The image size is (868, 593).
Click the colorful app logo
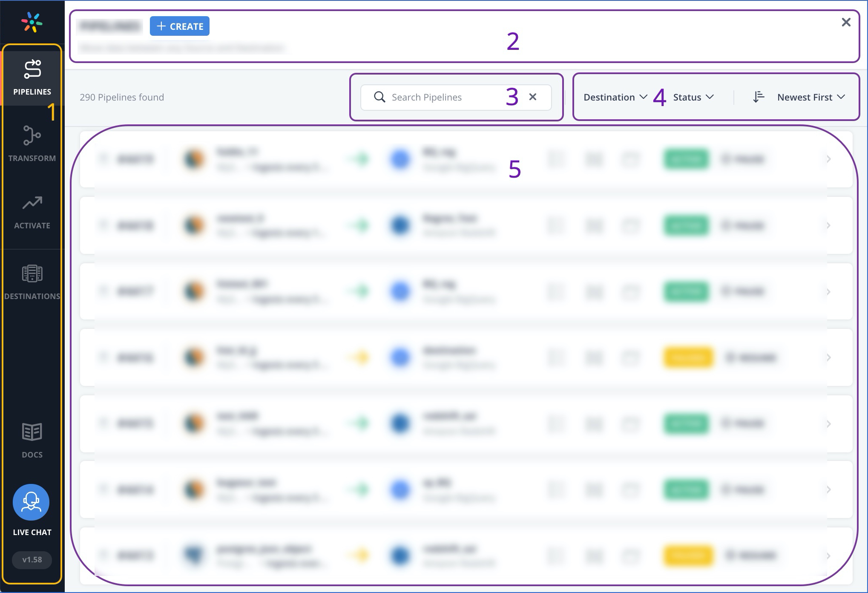[x=32, y=22]
